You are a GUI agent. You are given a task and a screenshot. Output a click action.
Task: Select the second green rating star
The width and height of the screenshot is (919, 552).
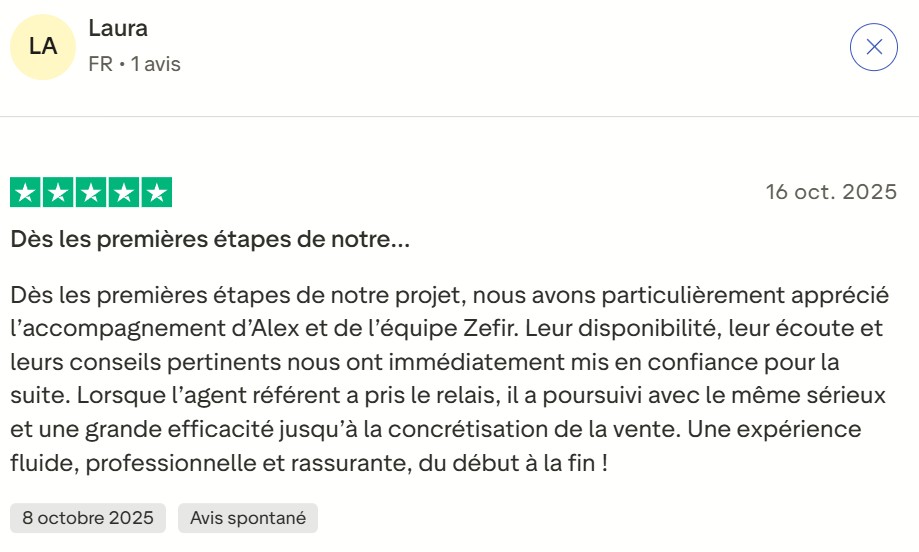(58, 193)
